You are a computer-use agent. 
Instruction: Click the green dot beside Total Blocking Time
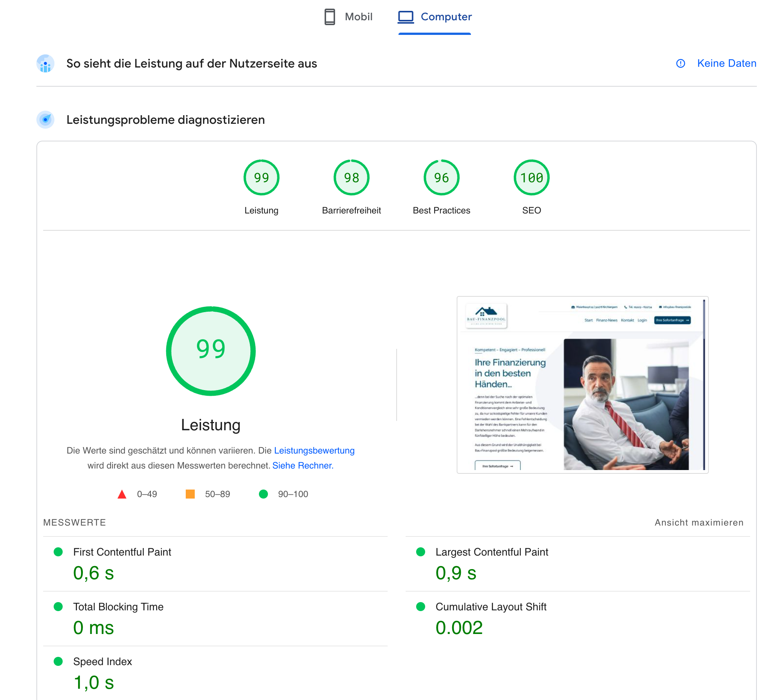(58, 607)
